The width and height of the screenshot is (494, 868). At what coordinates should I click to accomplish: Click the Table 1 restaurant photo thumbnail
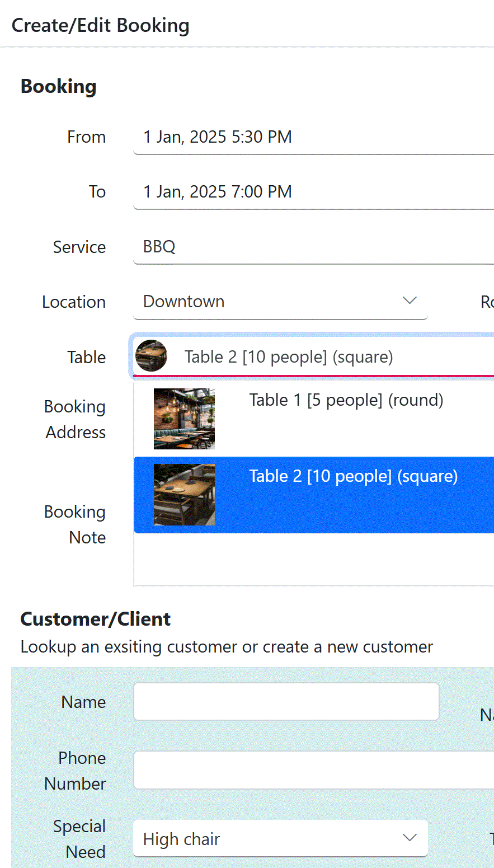pos(184,419)
